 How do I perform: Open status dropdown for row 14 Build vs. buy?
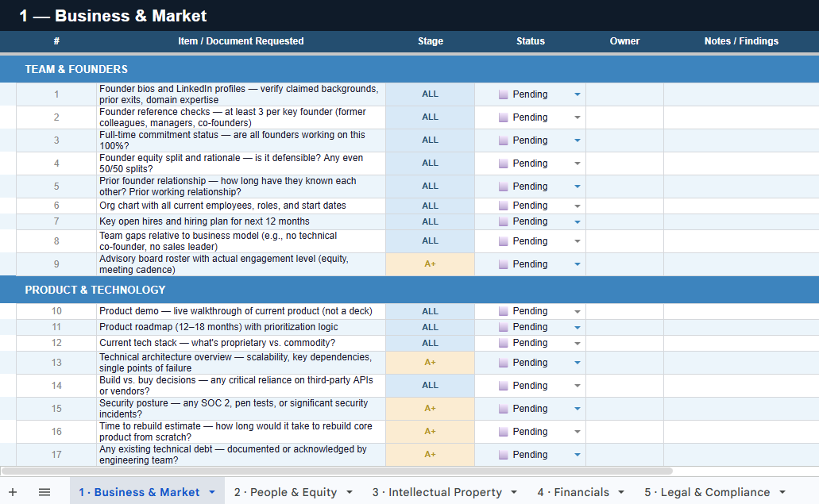tap(578, 386)
